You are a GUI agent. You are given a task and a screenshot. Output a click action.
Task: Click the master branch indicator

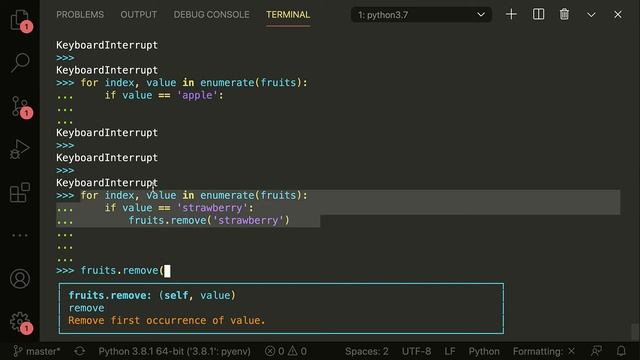(x=37, y=351)
